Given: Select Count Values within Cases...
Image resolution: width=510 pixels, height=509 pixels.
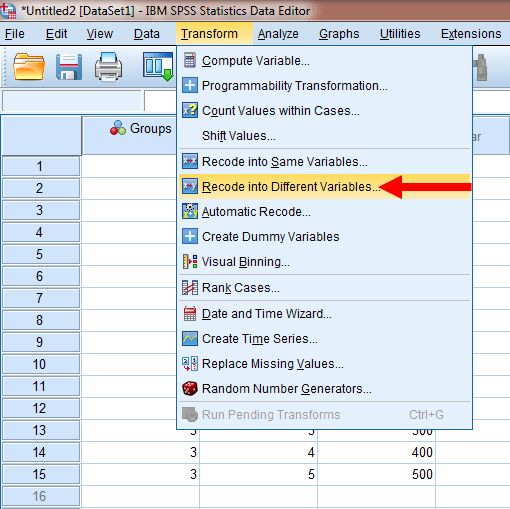Looking at the screenshot, I should click(x=324, y=110).
